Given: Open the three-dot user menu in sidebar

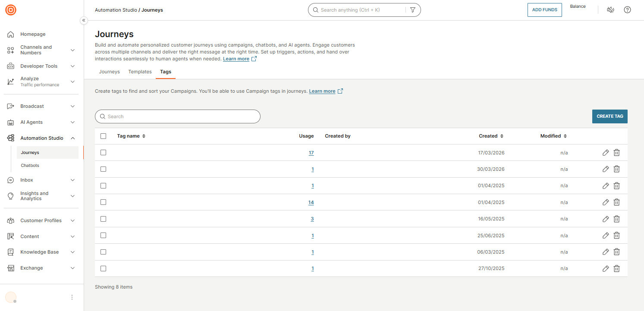Looking at the screenshot, I should (x=72, y=297).
